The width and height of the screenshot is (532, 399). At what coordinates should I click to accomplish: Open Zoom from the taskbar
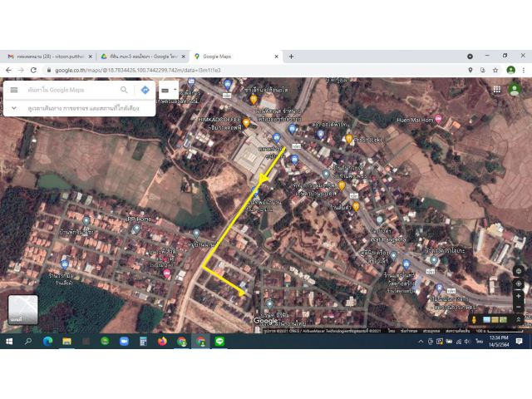pos(124,342)
